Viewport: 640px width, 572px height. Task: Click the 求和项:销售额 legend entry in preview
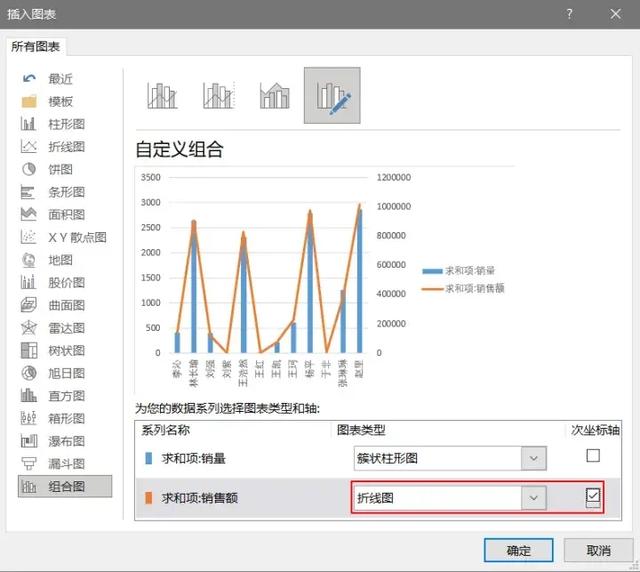pyautogui.click(x=464, y=288)
